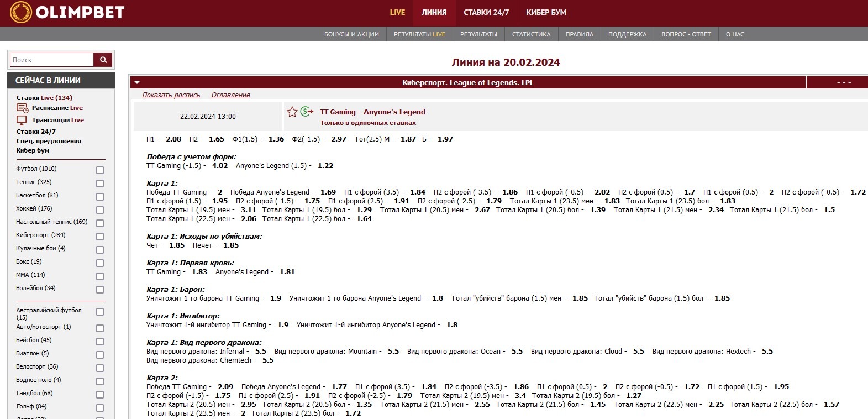
Task: Click the Показать роспись link
Action: click(x=171, y=95)
